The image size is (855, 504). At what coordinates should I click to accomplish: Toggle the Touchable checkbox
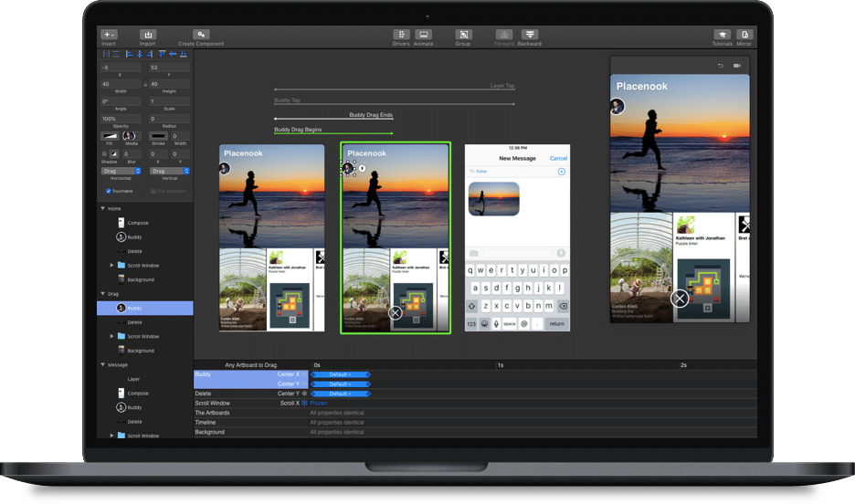108,191
